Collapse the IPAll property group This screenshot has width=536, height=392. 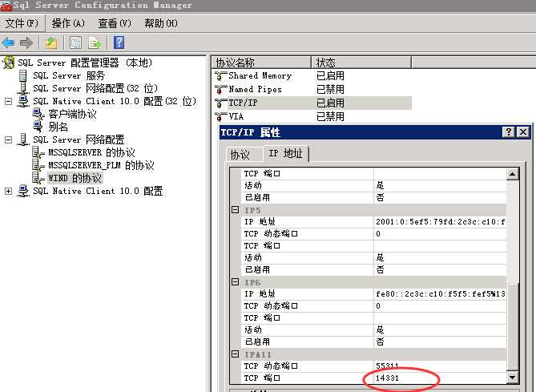tap(236, 354)
